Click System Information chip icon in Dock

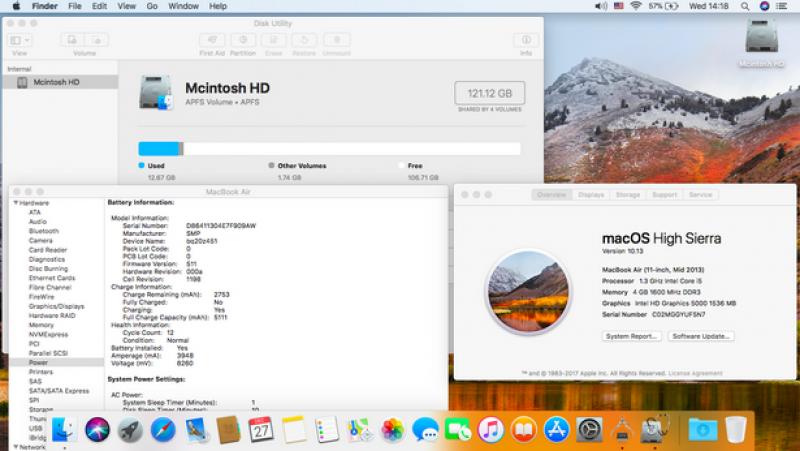(622, 430)
